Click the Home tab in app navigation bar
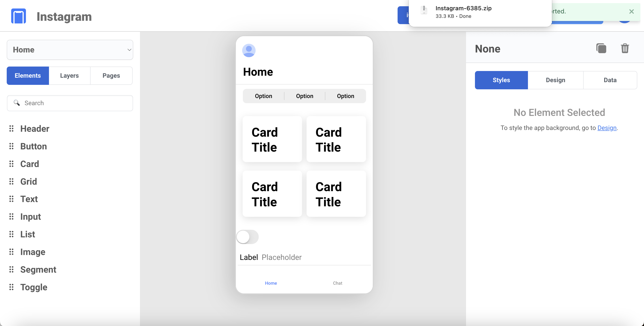The image size is (644, 326). (x=271, y=283)
